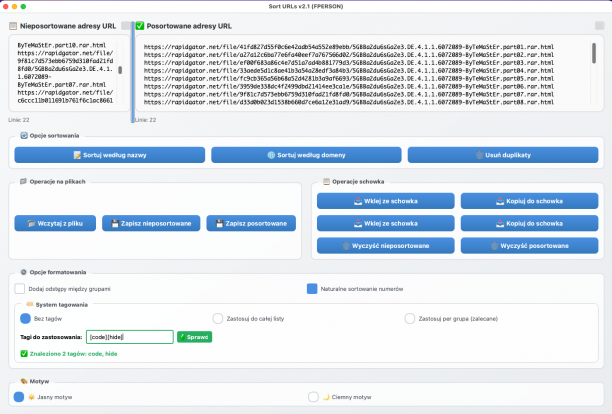Select the Jasny motyw radio button
This screenshot has width=612, height=414.
pyautogui.click(x=19, y=397)
